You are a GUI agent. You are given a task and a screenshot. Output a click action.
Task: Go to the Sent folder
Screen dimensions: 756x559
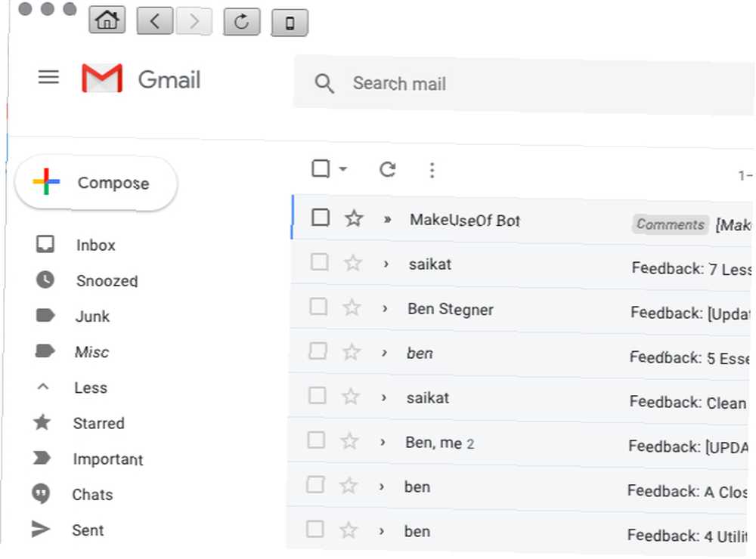point(67,530)
